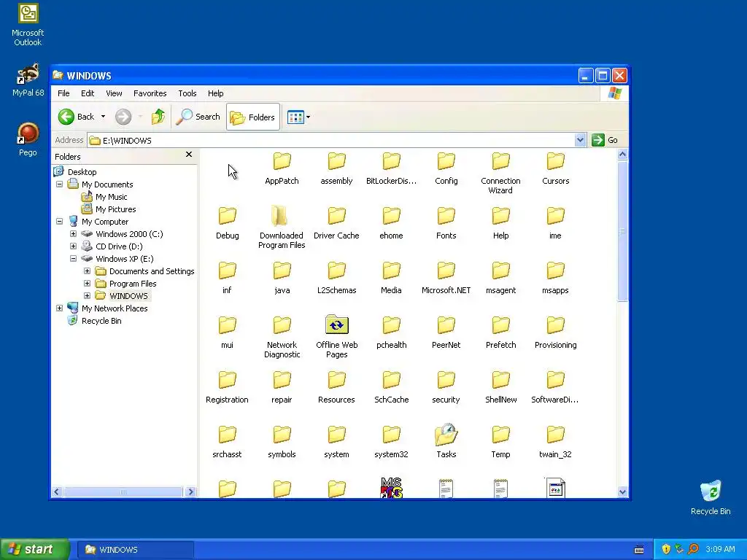Select the Microsoft Outlook desktop shortcut
747x560 pixels.
tap(28, 25)
